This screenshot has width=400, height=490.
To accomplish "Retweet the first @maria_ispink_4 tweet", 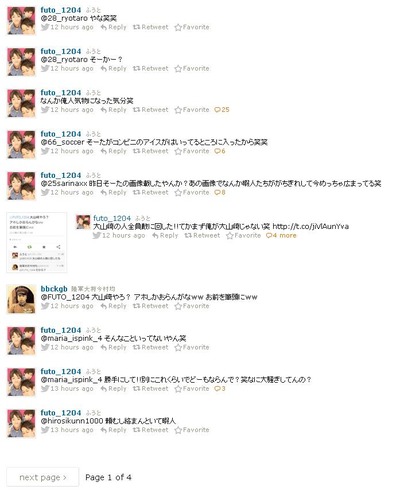I will 151,347.
